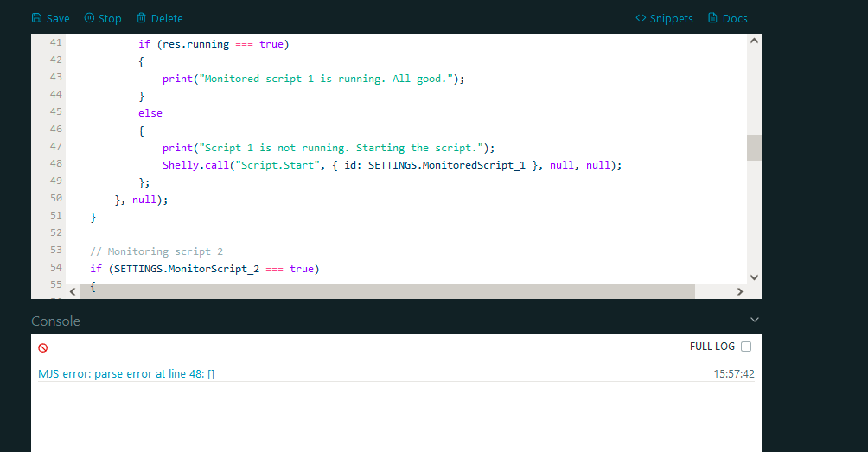
Task: Open the Snippets link
Action: pos(671,18)
